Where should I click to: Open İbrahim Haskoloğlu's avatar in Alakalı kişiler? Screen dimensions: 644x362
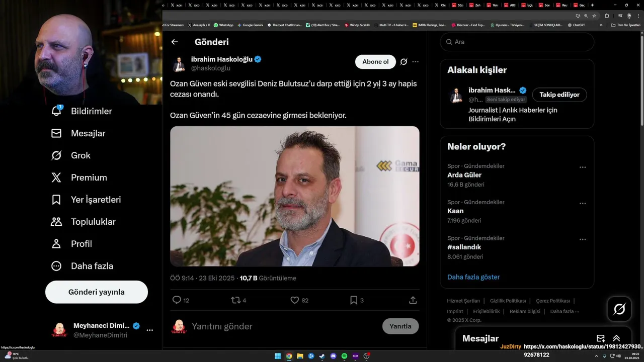(456, 95)
